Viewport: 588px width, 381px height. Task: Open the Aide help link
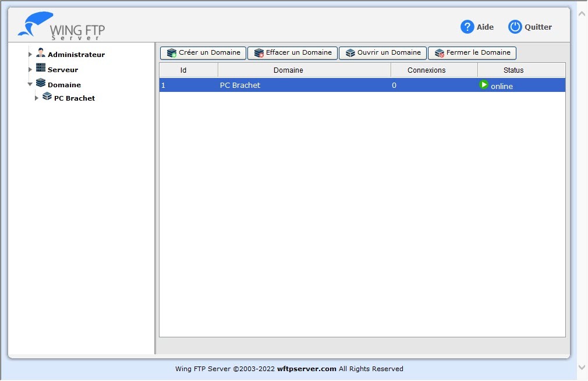(x=485, y=27)
